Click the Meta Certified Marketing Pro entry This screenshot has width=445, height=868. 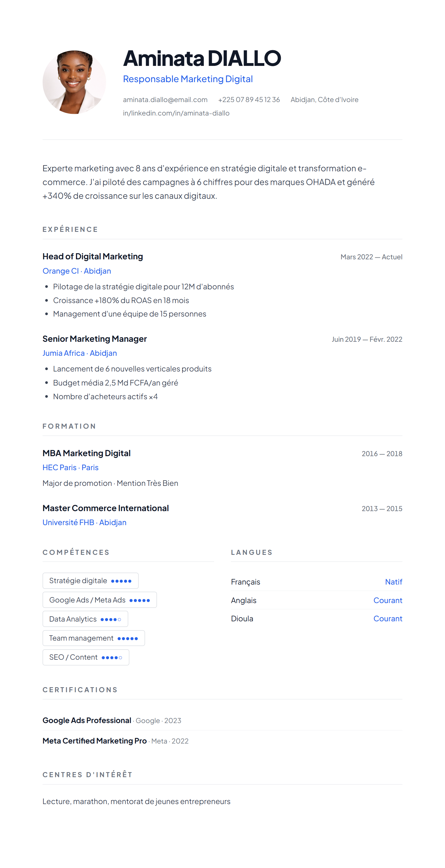(94, 741)
